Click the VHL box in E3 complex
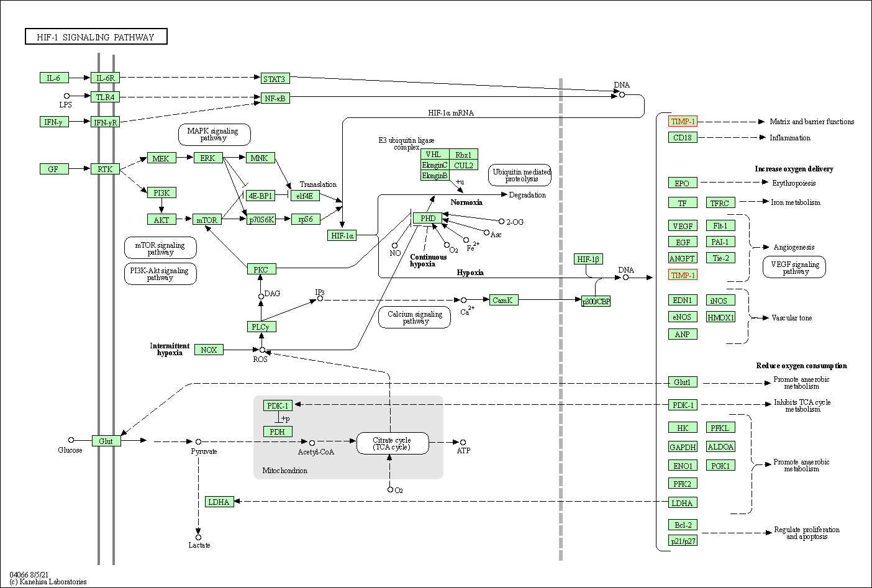 [434, 155]
